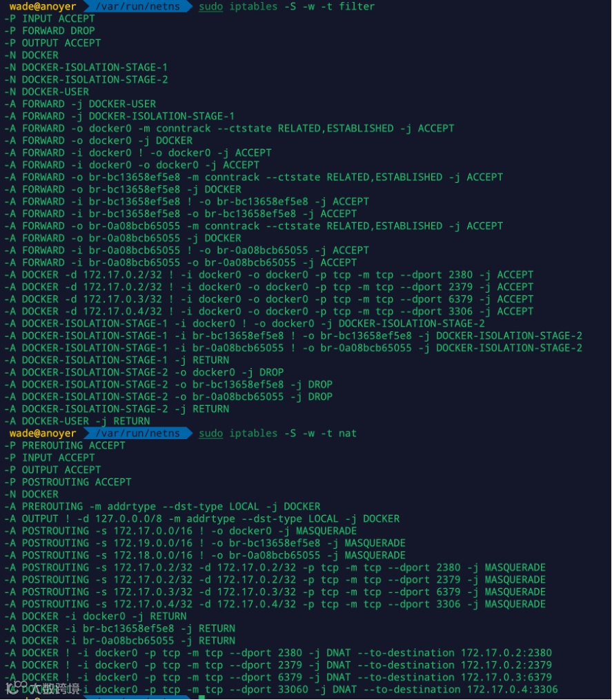This screenshot has height=700, width=612.
Task: Click POSTROUTING 172.19.0.0/16 MASQUERADE rule
Action: pyautogui.click(x=205, y=543)
